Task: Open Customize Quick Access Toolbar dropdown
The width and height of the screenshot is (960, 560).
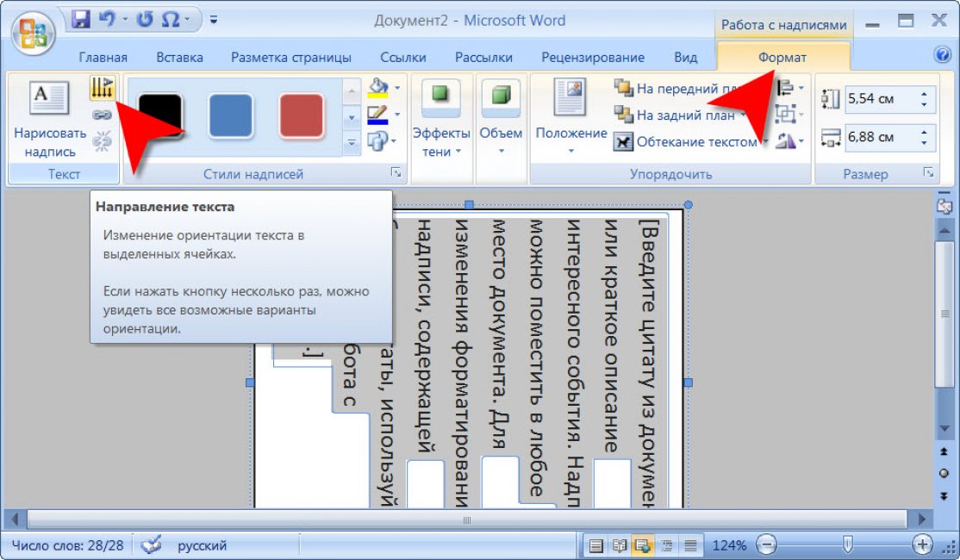Action: click(x=214, y=20)
